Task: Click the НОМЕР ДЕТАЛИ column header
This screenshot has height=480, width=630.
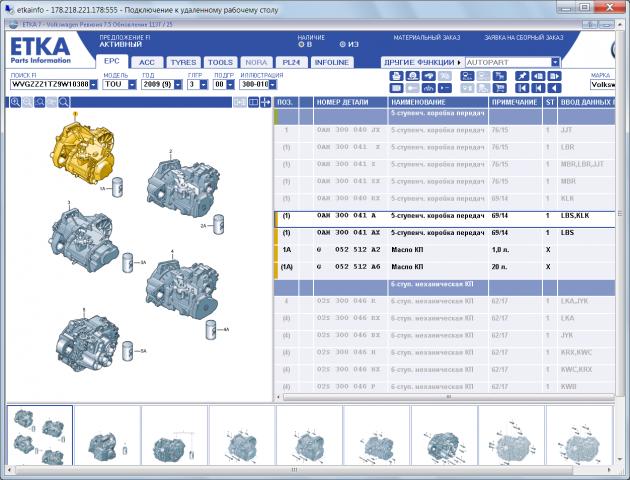Action: [x=350, y=102]
